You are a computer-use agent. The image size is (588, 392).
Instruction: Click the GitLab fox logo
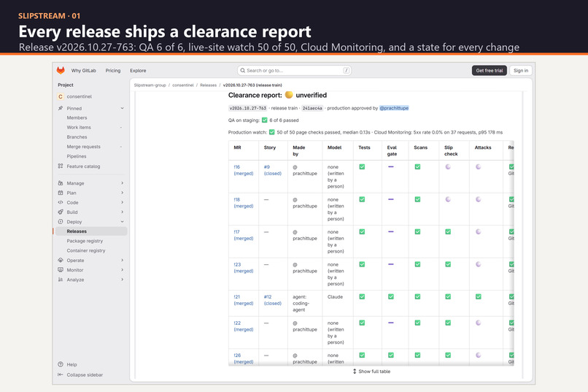coord(61,70)
